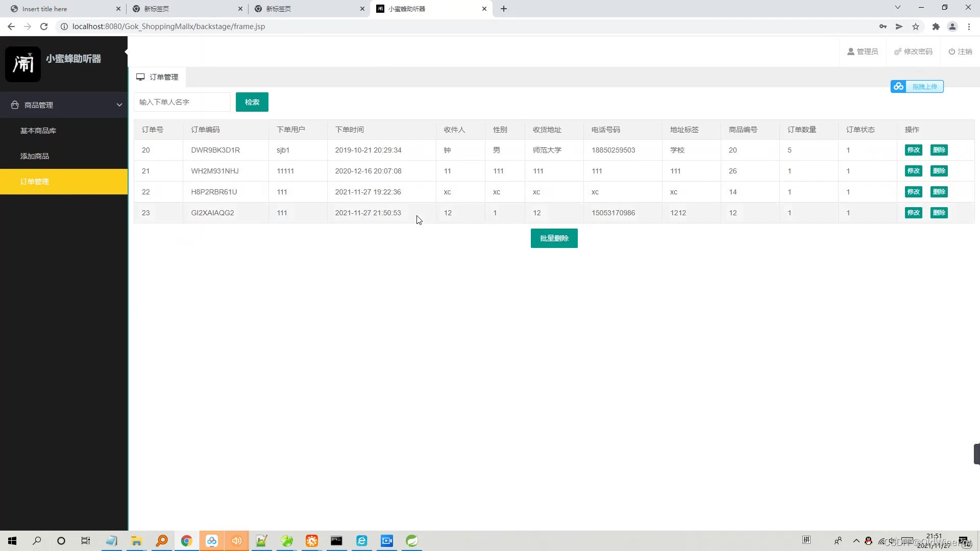This screenshot has height=551, width=980.
Task: Click the 修改密码 key icon
Action: pos(898,52)
